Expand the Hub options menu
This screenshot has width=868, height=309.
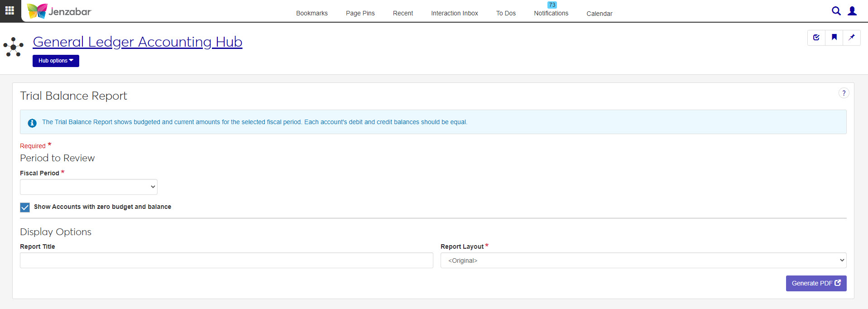point(56,61)
